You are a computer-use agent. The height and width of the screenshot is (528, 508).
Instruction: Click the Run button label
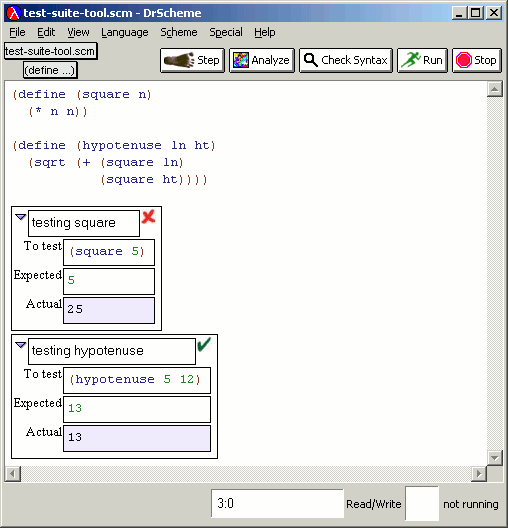pos(432,60)
